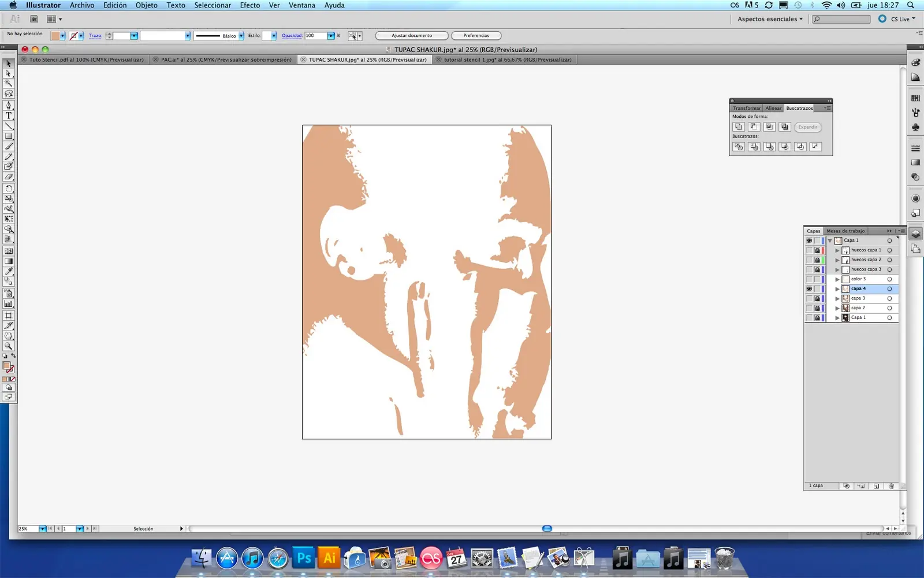924x578 pixels.
Task: Hide the capa 4 layer
Action: [809, 288]
